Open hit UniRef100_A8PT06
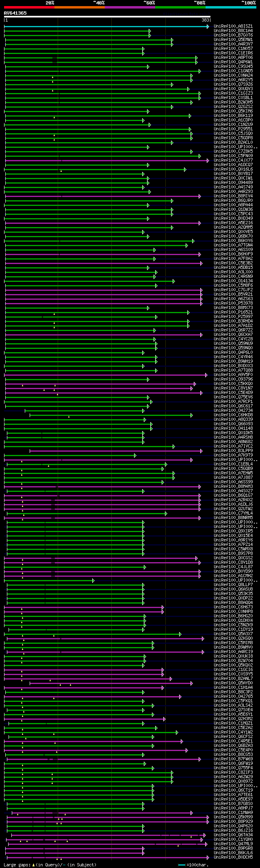260x868 pixels. pyautogui.click(x=233, y=58)
